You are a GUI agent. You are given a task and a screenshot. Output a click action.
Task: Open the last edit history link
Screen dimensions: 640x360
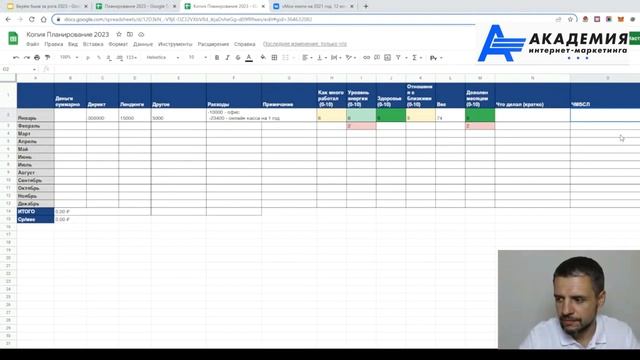(x=305, y=44)
